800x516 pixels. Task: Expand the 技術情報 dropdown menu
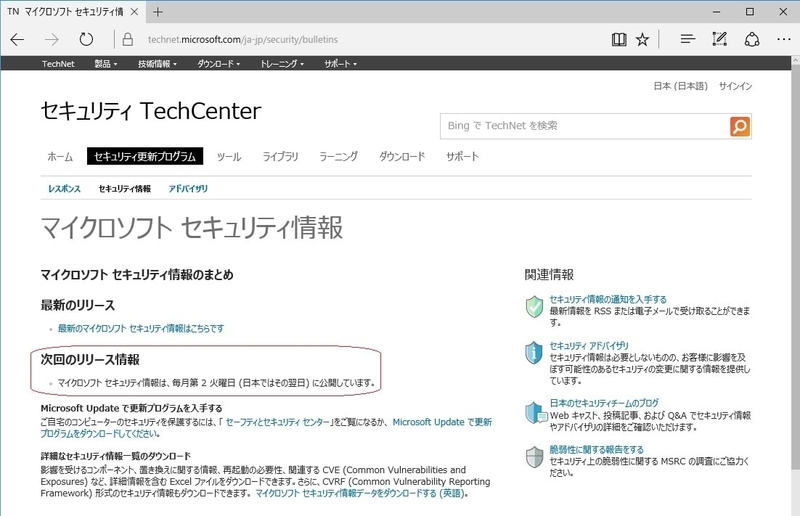[157, 64]
